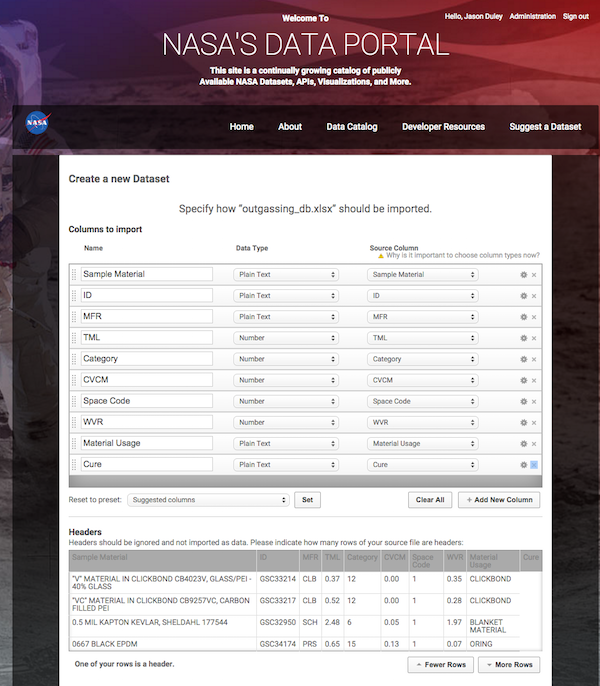Remove the Space Code column
Image resolution: width=600 pixels, height=686 pixels.
click(x=534, y=401)
